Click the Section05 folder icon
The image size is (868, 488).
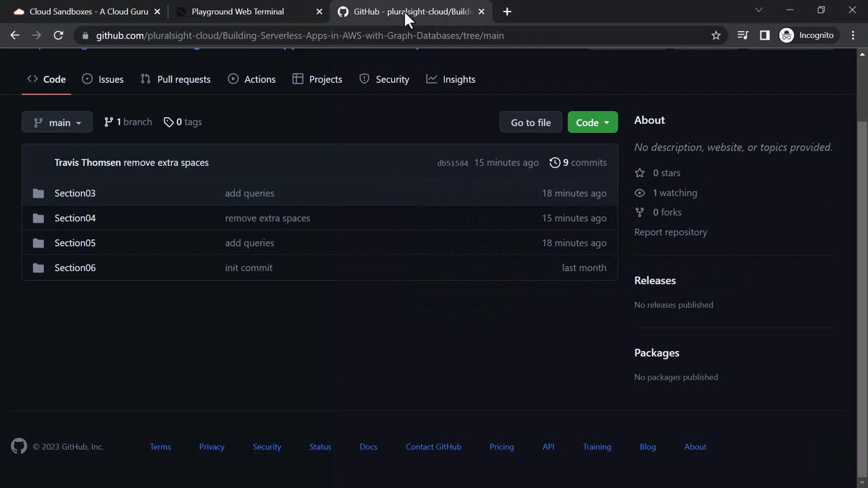(x=38, y=243)
